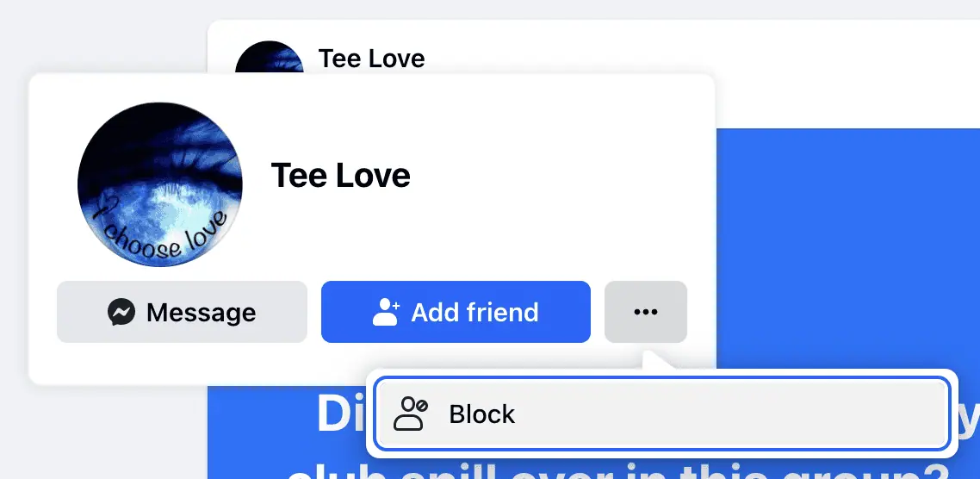Send Tee Love a message via Message button

click(182, 311)
